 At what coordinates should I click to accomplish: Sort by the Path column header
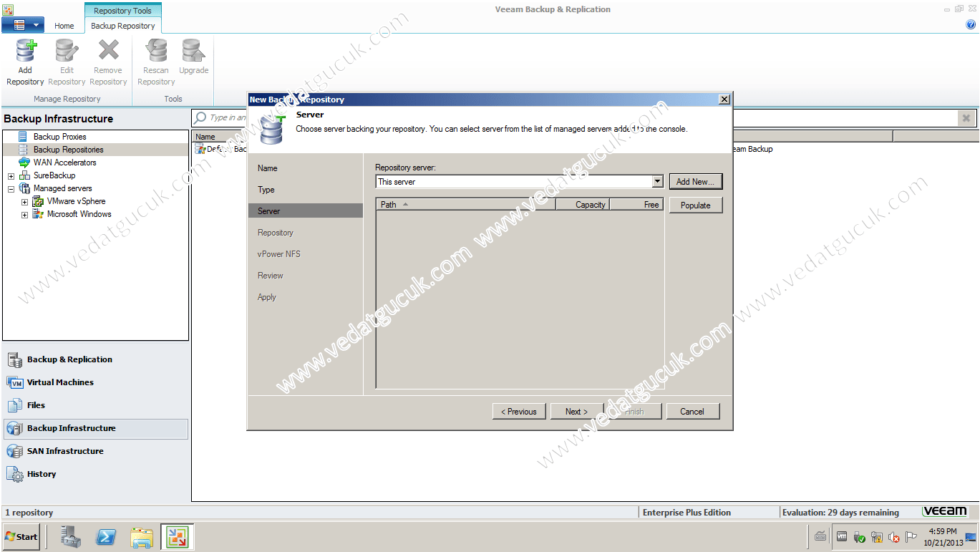tap(466, 205)
